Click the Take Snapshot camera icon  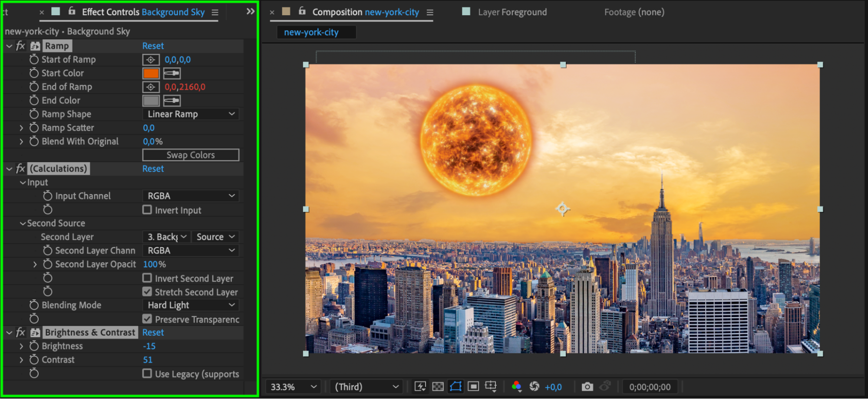(x=587, y=386)
